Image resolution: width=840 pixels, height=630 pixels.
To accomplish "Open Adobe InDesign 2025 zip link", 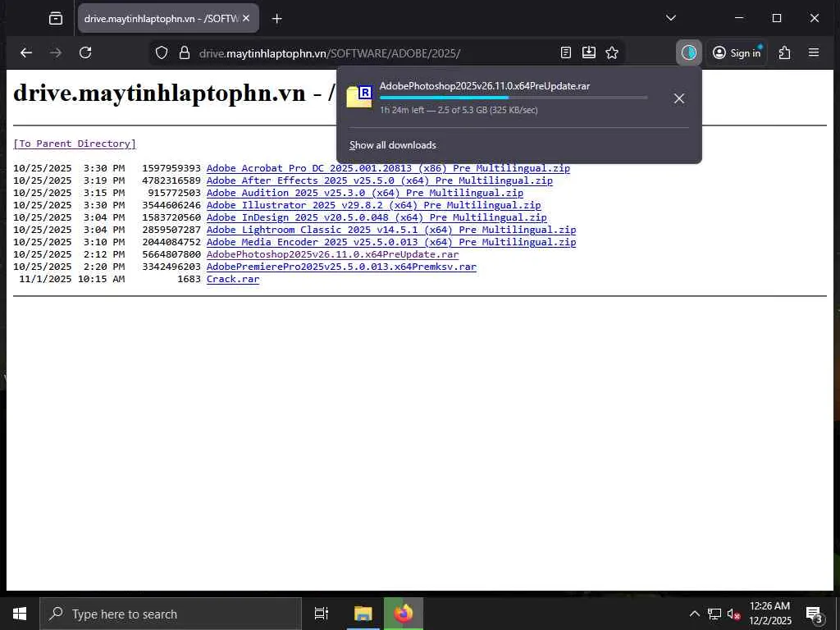I will point(377,217).
